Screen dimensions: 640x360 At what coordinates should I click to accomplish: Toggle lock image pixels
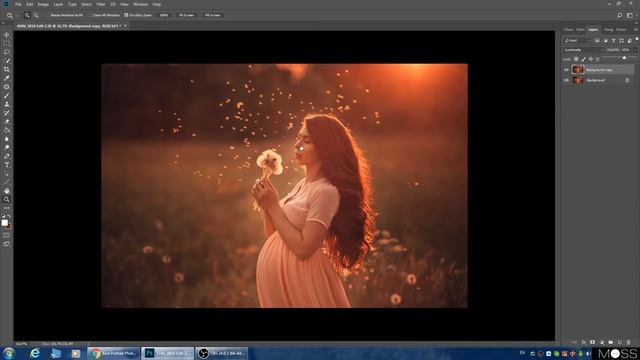pos(584,59)
